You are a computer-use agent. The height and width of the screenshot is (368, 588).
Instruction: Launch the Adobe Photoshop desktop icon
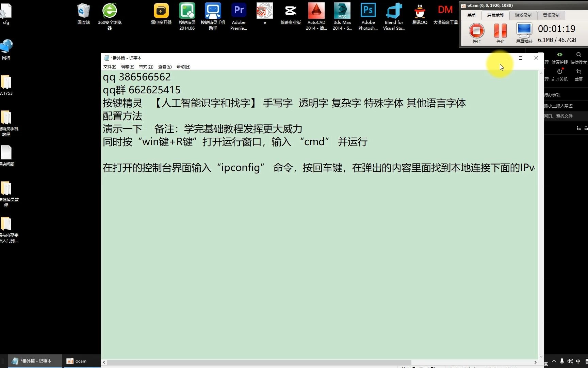click(x=368, y=16)
